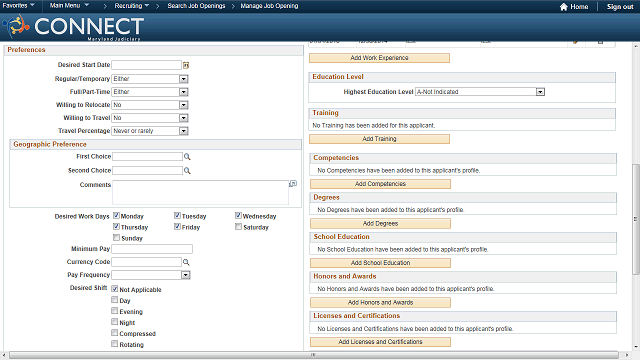Image resolution: width=640 pixels, height=360 pixels.
Task: Click the vertical scrollbar thumb
Action: point(636,219)
